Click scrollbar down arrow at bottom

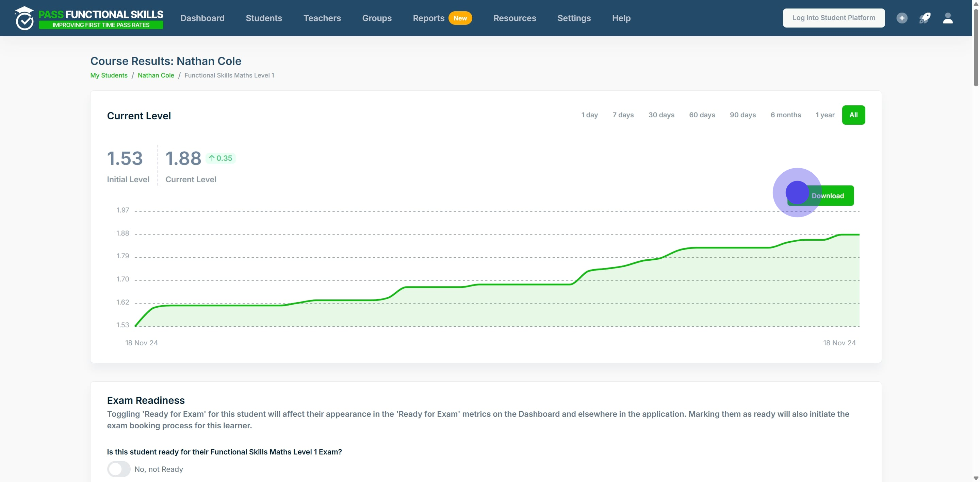click(x=976, y=478)
